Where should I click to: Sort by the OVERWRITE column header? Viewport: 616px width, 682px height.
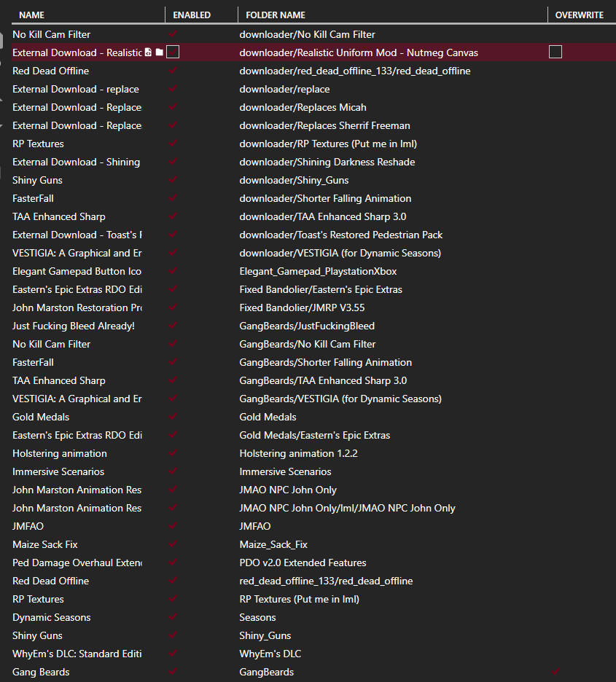tap(580, 15)
